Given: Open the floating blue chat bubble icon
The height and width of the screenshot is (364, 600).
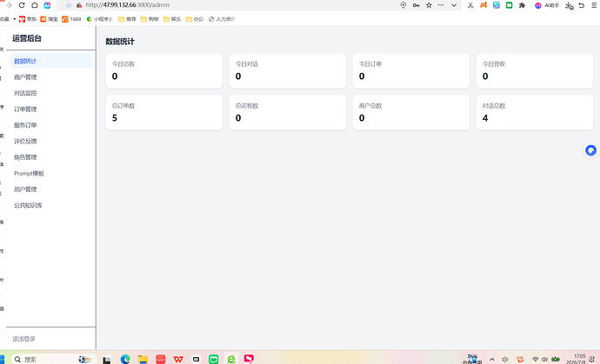Looking at the screenshot, I should pyautogui.click(x=590, y=150).
